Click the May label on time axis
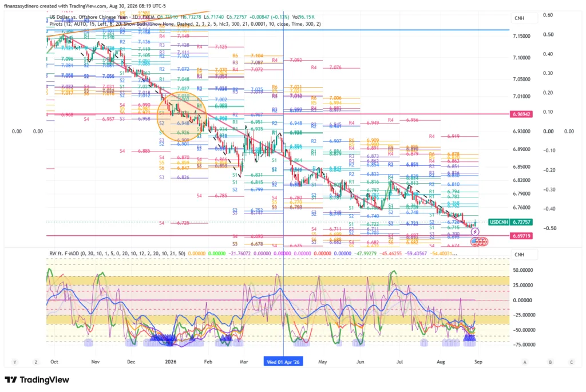This screenshot has width=586, height=392. 323,362
